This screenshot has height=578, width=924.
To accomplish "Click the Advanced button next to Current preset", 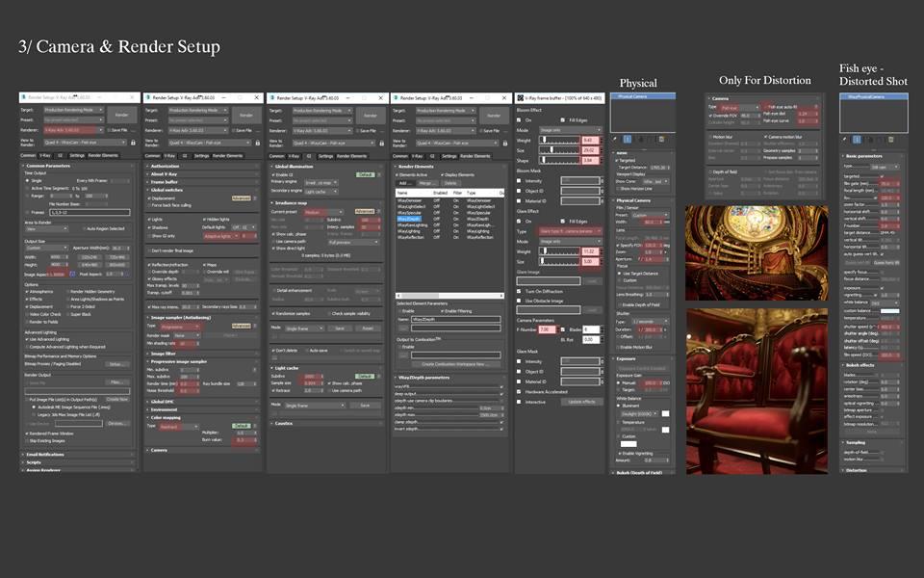I will (x=364, y=212).
